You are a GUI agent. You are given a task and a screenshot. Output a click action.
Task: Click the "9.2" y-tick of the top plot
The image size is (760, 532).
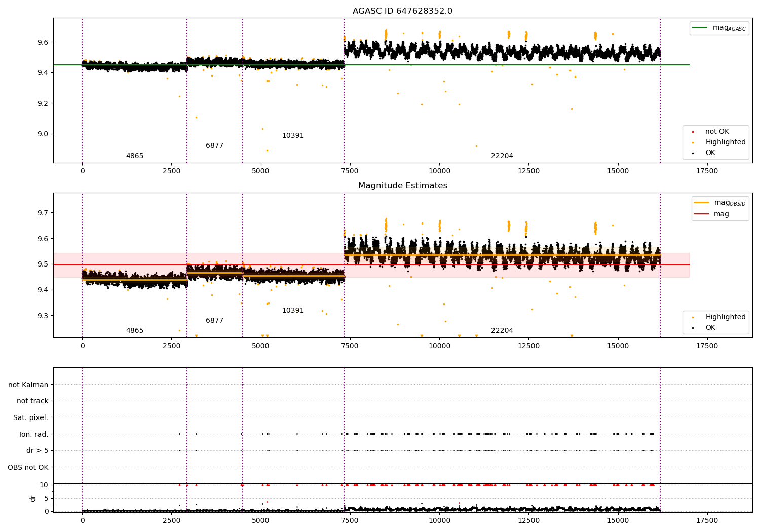pos(43,103)
